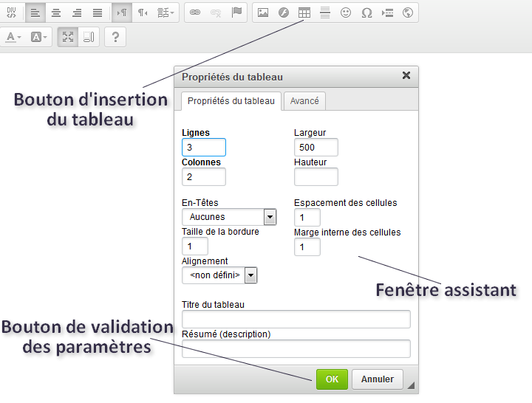Image resolution: width=532 pixels, height=403 pixels.
Task: Select the Propriétés du tableau tab
Action: [x=231, y=101]
